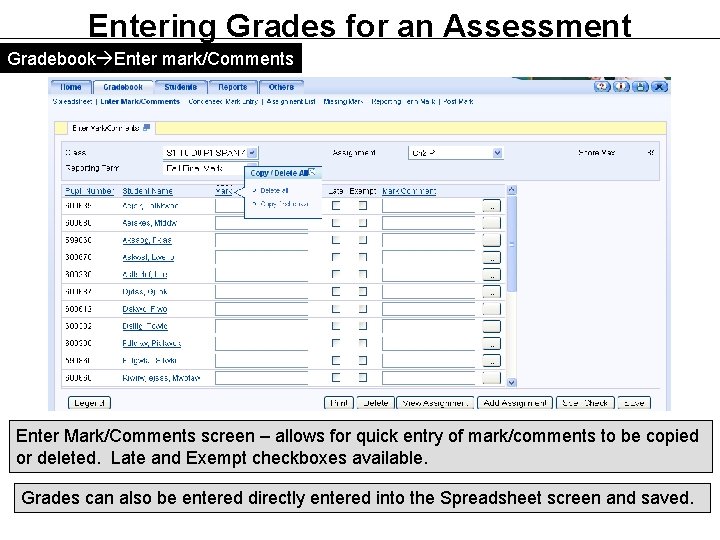Click the information (i) icon
This screenshot has width=720, height=540.
tap(621, 86)
